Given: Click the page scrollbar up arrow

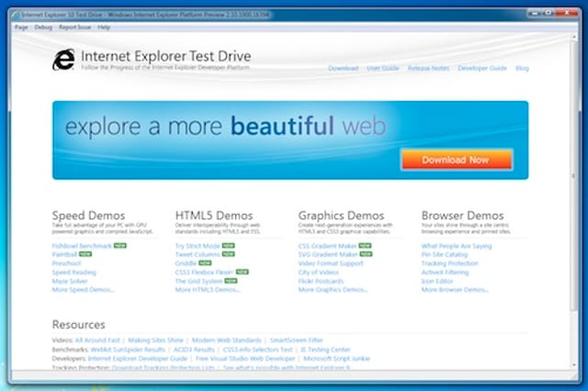Looking at the screenshot, I should (573, 37).
